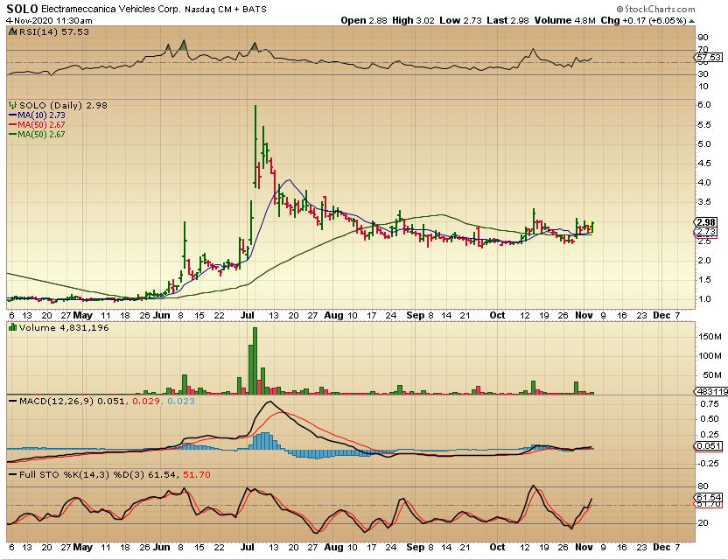Open the StockCharts.com copyright link
The height and width of the screenshot is (560, 728).
(x=655, y=9)
